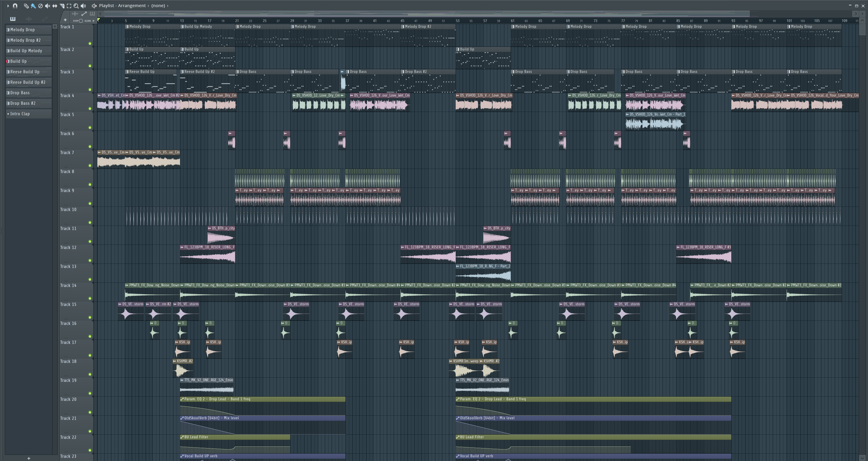Mute Track 10 with its green light
Viewport: 868px width, 461px height.
coord(90,222)
